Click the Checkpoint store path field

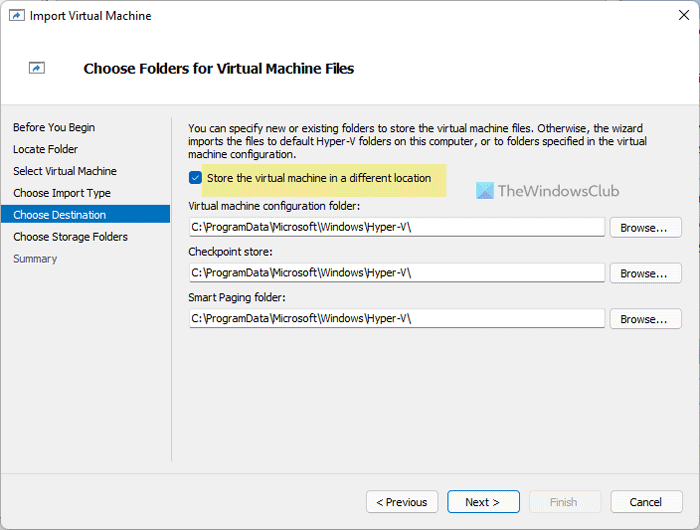pyautogui.click(x=397, y=273)
